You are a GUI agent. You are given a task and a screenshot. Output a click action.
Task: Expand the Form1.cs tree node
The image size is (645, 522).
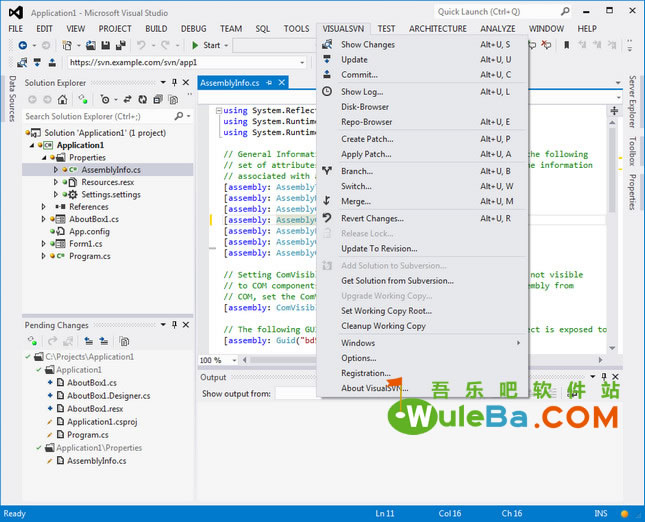click(44, 244)
